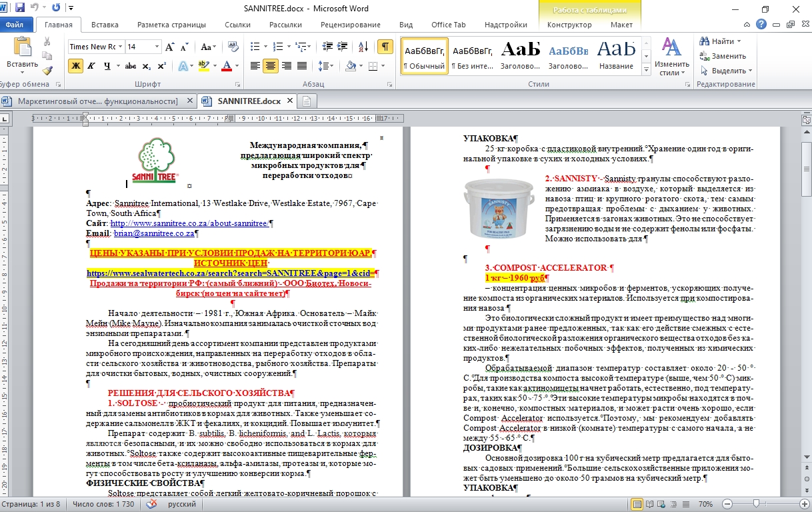Save document via quick access floppy icon
The image size is (812, 512).
click(19, 8)
